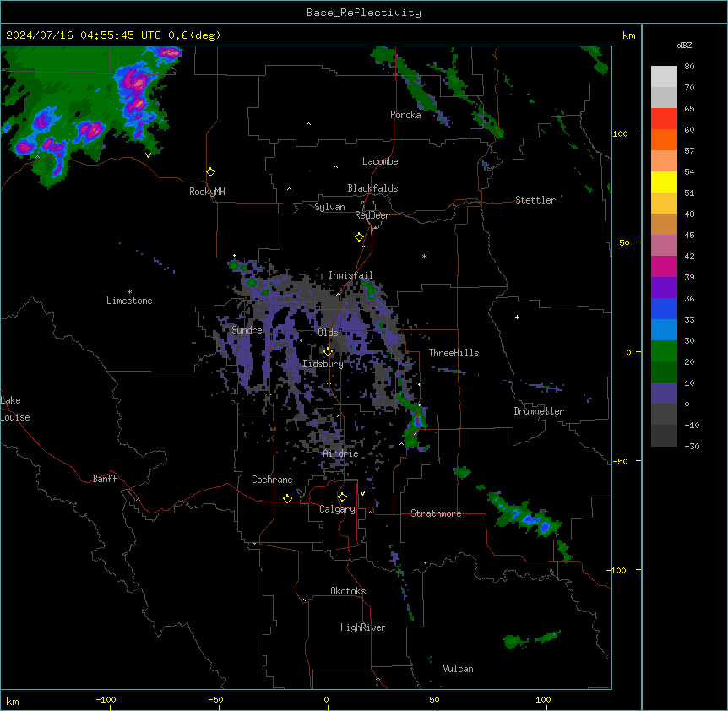728x711 pixels.
Task: Pick the slate 0-10 dBZ legend swatch
Action: coord(664,393)
